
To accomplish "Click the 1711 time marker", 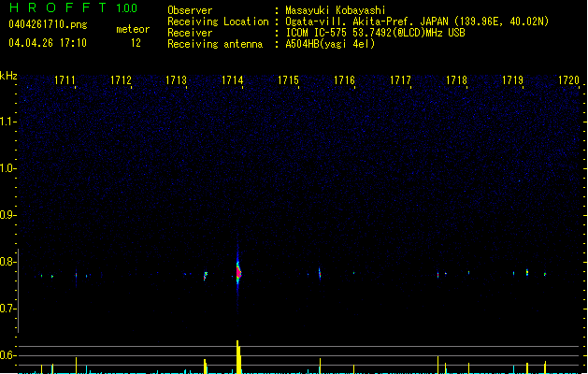I will 65,81.
